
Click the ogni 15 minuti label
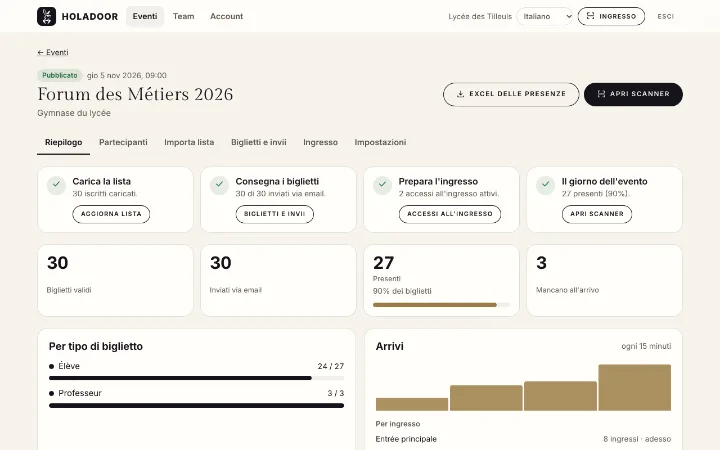point(646,346)
